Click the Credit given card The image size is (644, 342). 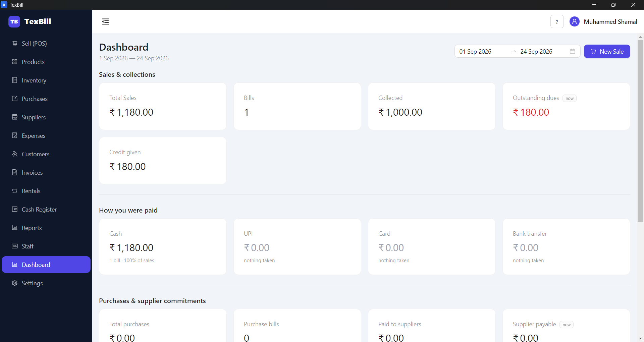(x=163, y=161)
